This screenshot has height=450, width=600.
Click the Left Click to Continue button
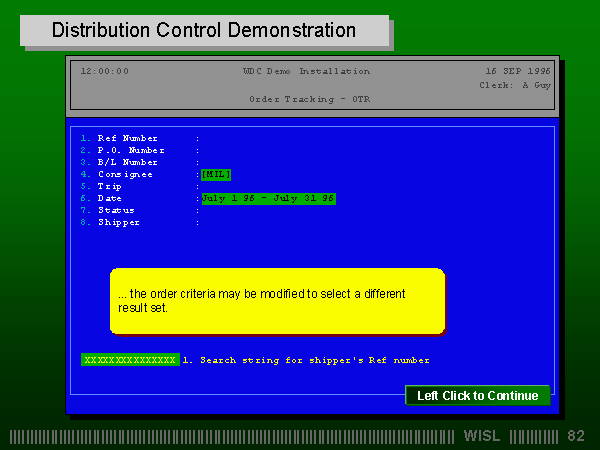(478, 395)
